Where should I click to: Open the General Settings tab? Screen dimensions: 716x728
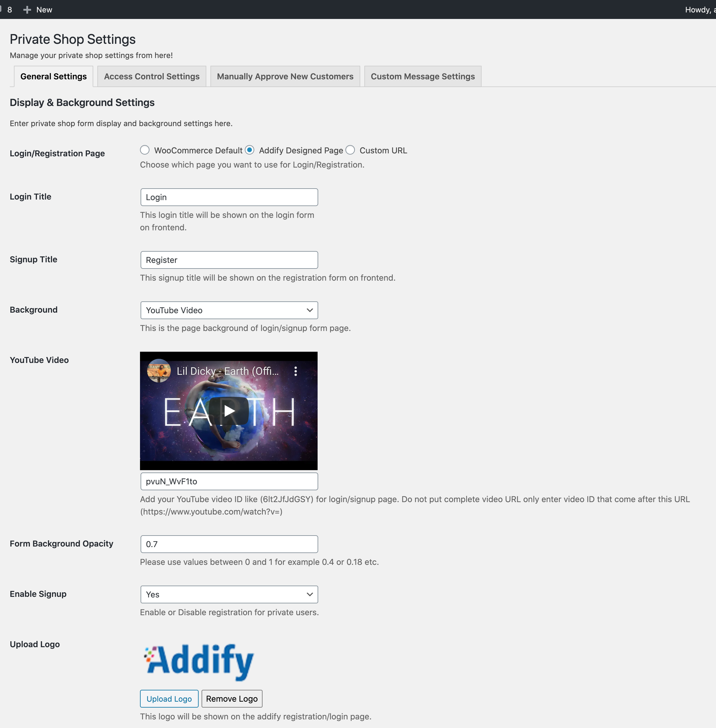pos(53,76)
